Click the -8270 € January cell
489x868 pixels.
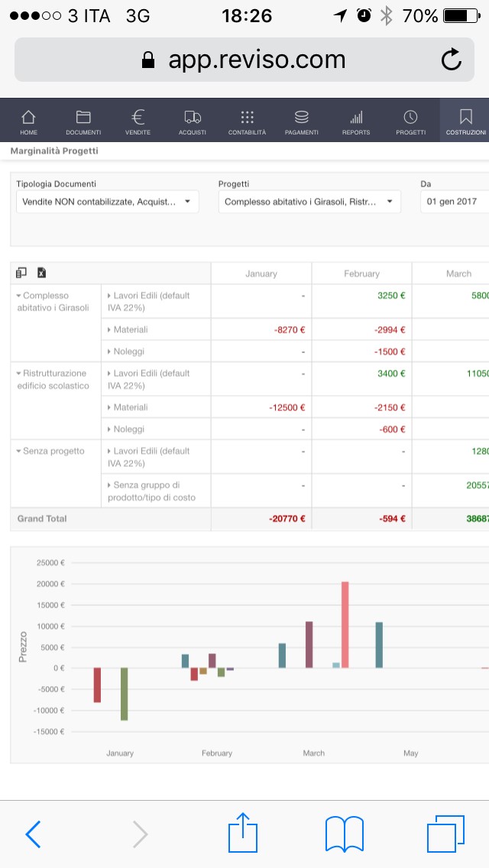pyautogui.click(x=261, y=329)
